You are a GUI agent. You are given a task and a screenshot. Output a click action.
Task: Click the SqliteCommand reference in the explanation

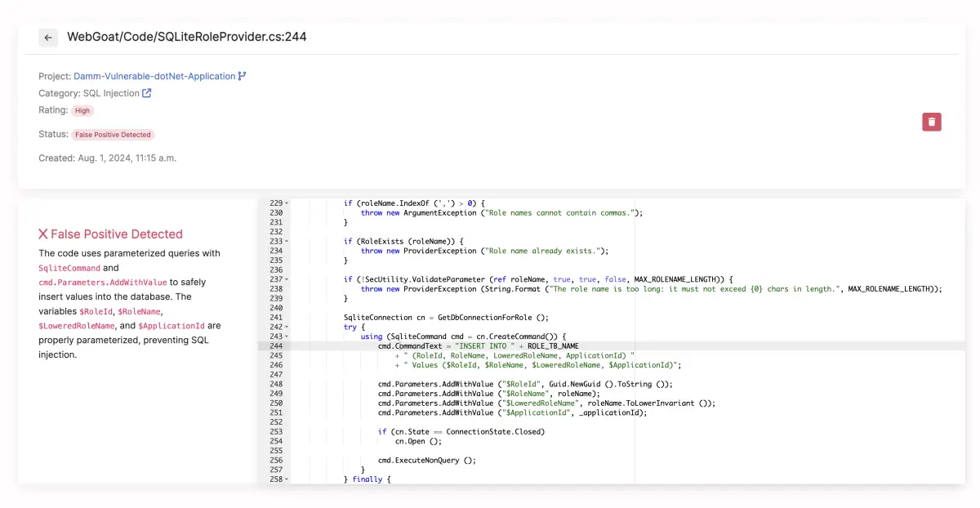click(x=69, y=268)
